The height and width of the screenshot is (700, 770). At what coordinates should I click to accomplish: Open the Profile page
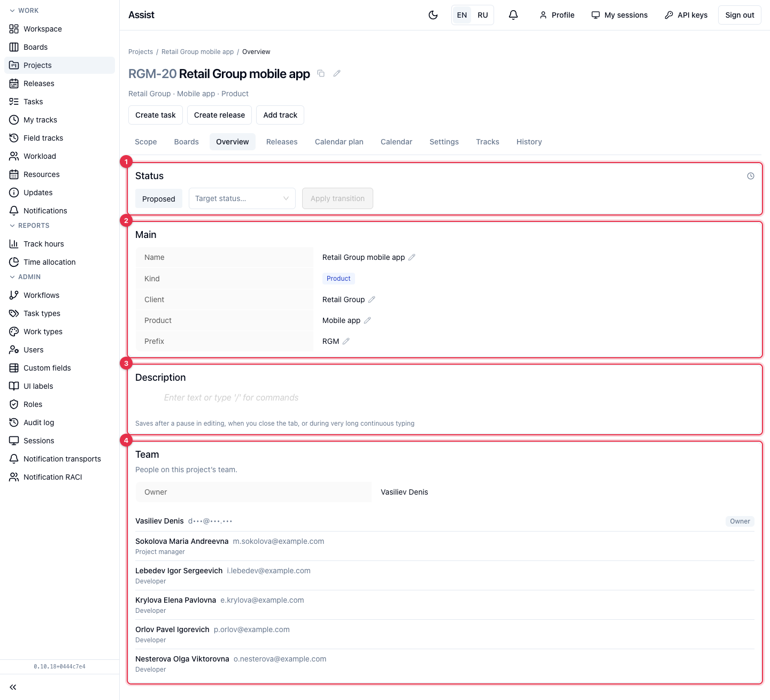(x=557, y=15)
